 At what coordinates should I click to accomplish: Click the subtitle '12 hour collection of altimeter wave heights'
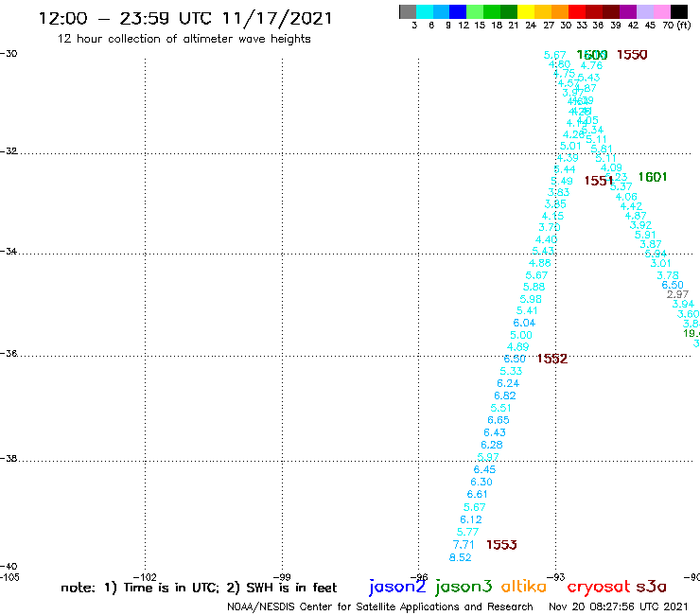tap(184, 39)
